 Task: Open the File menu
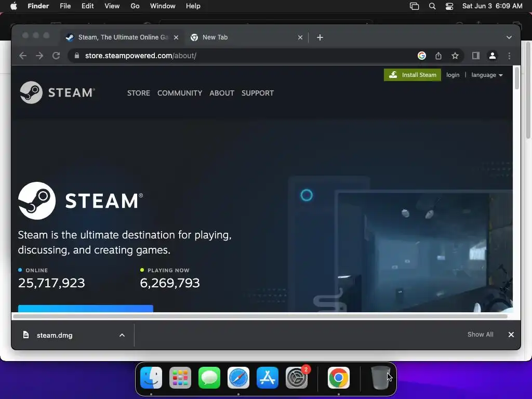point(65,6)
